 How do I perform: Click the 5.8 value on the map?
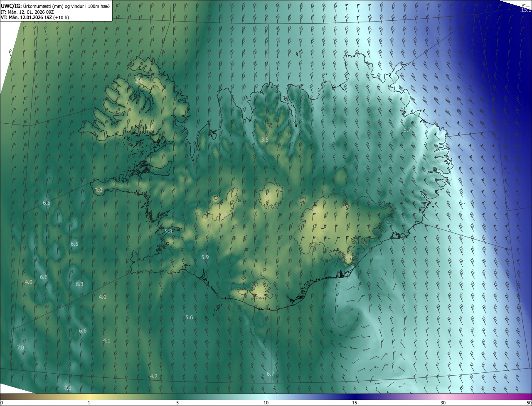pyautogui.click(x=168, y=231)
